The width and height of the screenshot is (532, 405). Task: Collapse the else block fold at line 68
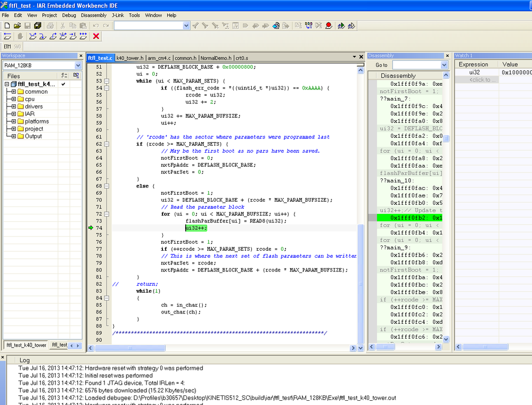click(107, 186)
